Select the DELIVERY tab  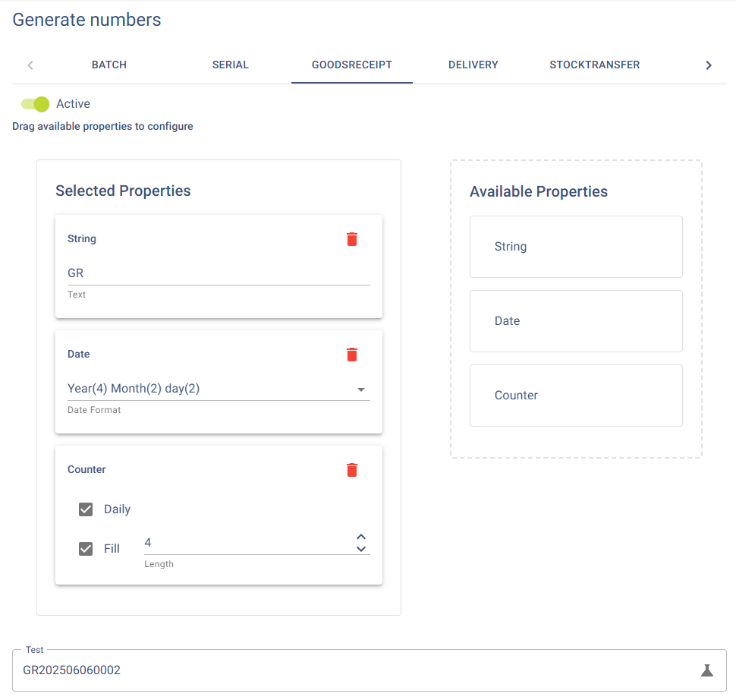[473, 65]
